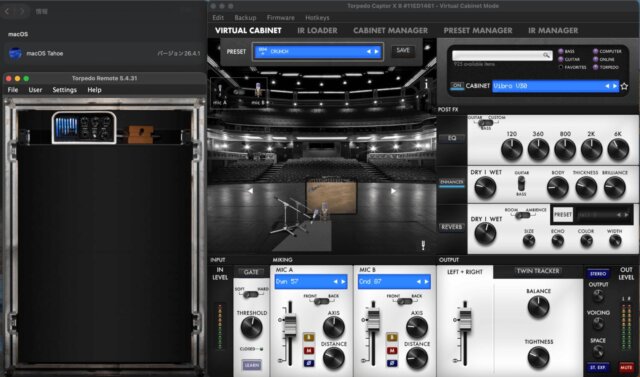Open the IR Loader tab
This screenshot has width=640, height=377.
click(317, 31)
